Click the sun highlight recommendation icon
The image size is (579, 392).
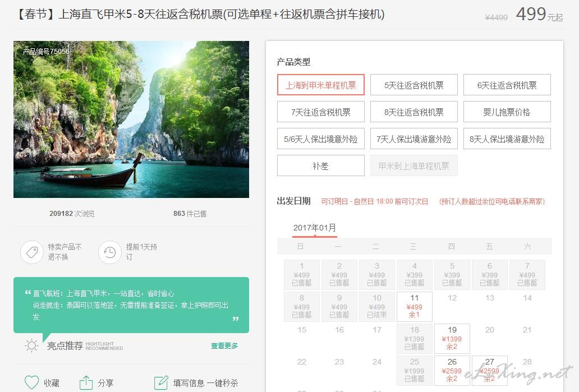click(31, 345)
